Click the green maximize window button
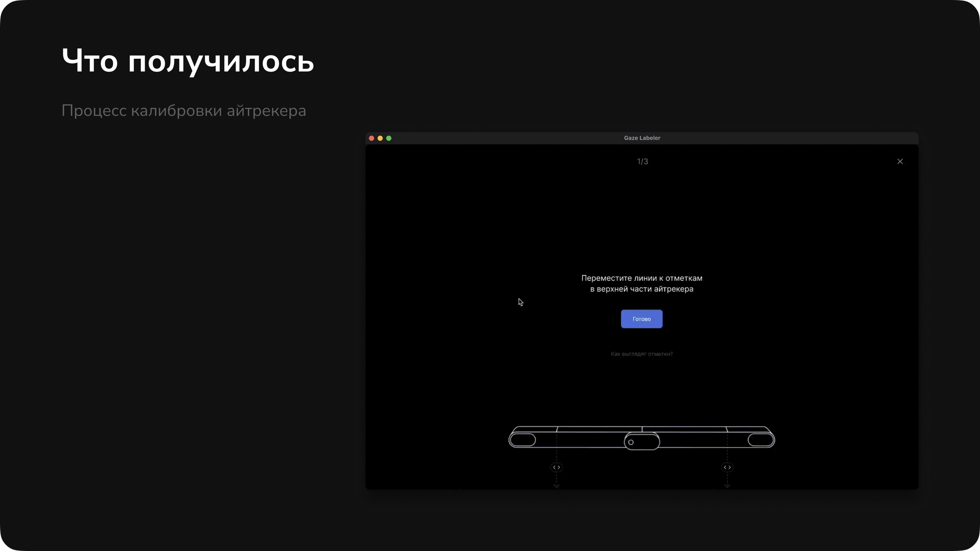The image size is (980, 551). [389, 138]
